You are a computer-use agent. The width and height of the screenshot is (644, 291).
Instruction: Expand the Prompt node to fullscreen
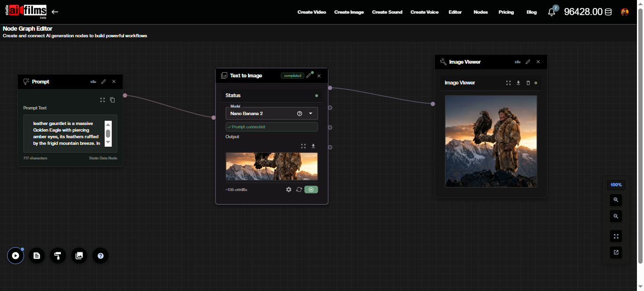pos(103,100)
